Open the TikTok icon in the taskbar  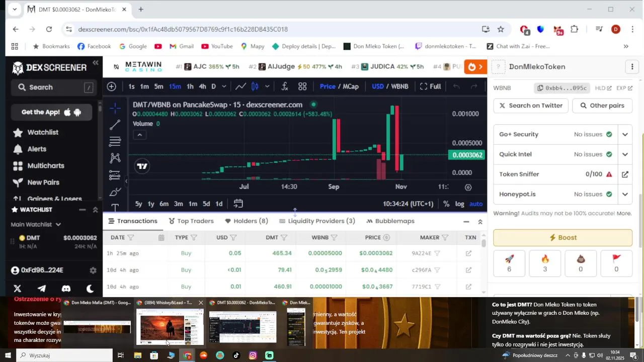236,355
